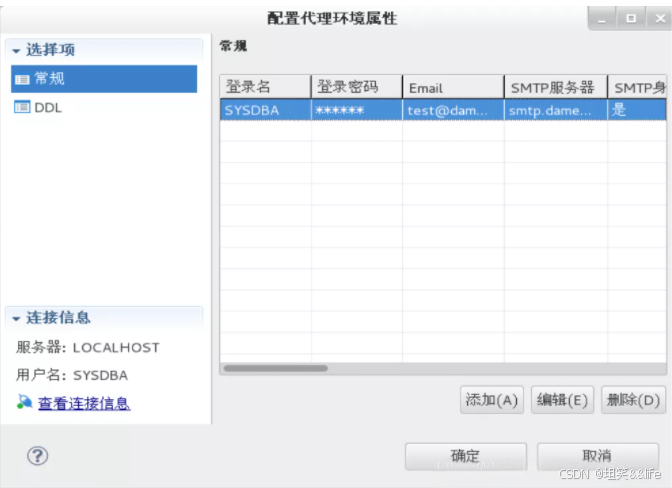Open the 查看连接信息 link

(84, 403)
